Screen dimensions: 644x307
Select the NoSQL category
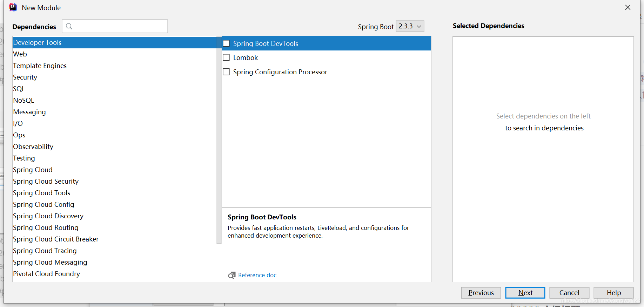click(x=114, y=100)
